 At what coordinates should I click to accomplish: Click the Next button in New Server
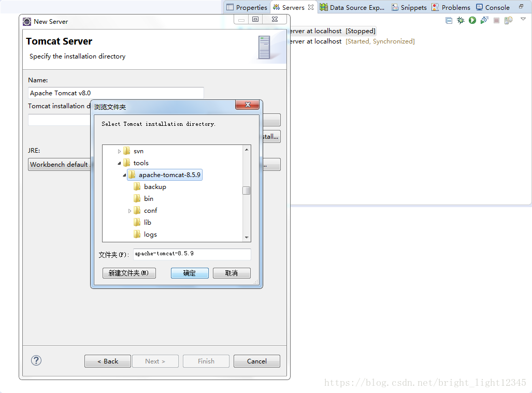155,361
